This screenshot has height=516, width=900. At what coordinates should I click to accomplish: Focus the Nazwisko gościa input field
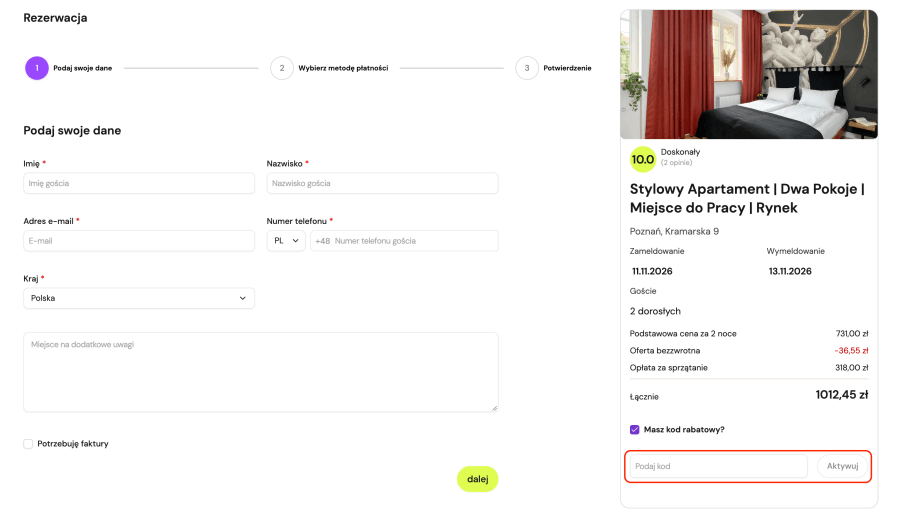(x=382, y=184)
